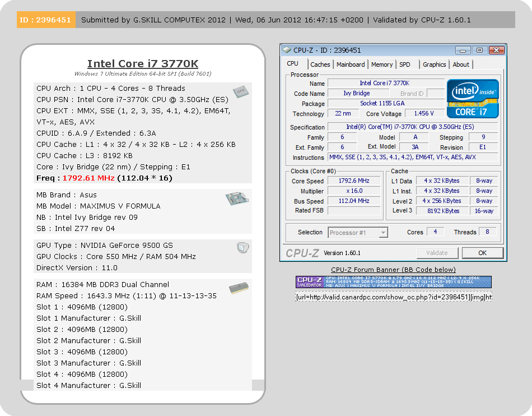Minimize the CPU-Z window
Screen dimensions: 532x416
click(x=463, y=50)
